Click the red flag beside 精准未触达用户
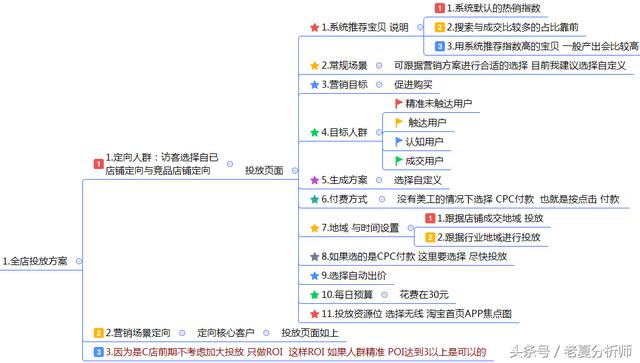The width and height of the screenshot is (640, 363). tap(399, 104)
